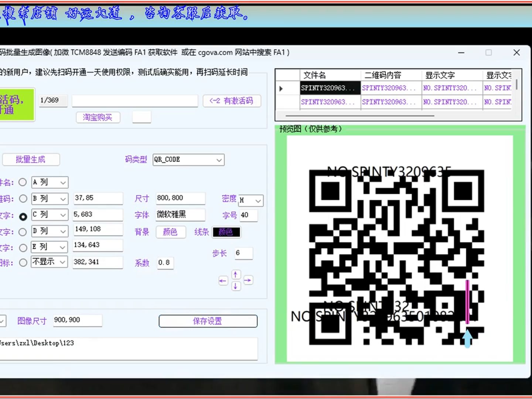Select the D 列 row radio button

coord(23,232)
